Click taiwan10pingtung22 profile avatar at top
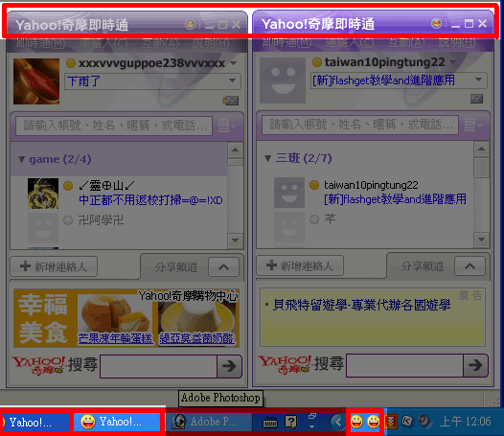Screen dimensions: 504x436 tap(283, 80)
